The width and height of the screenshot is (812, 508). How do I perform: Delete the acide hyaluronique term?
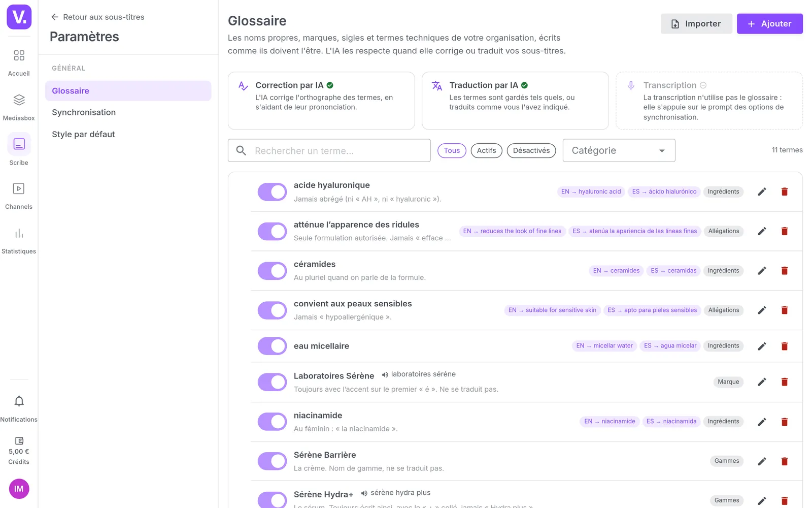point(784,192)
